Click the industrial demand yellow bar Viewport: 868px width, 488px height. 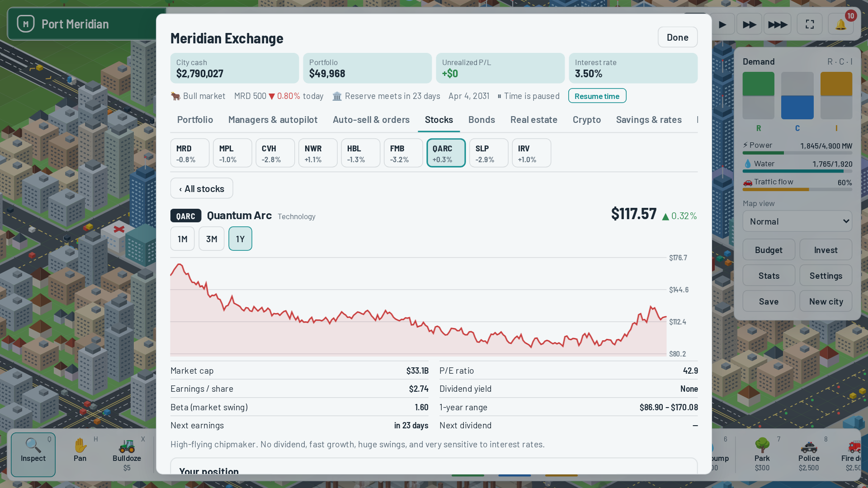click(836, 84)
